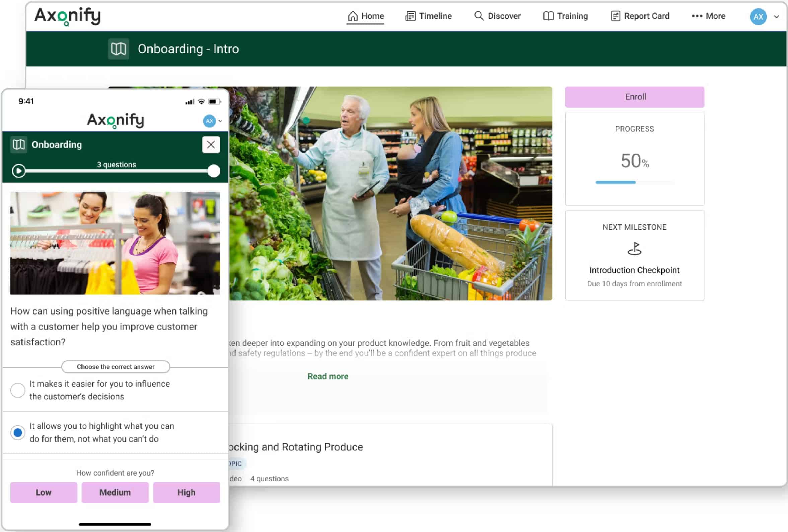The height and width of the screenshot is (532, 788).
Task: Click the Read more link
Action: [x=328, y=376]
